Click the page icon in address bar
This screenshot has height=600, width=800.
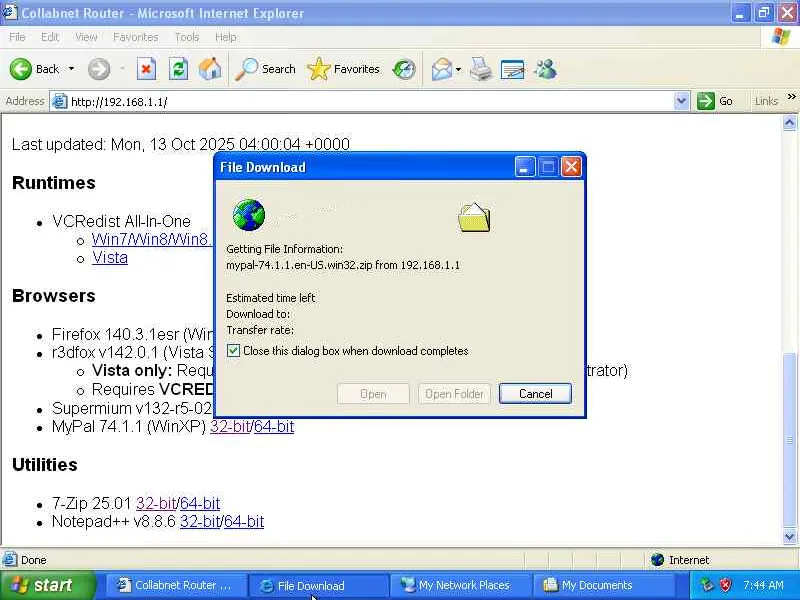tap(60, 102)
